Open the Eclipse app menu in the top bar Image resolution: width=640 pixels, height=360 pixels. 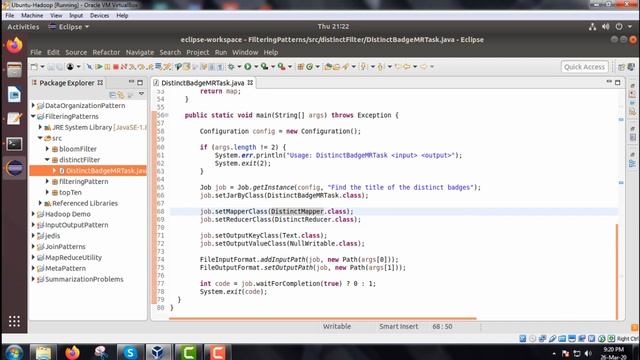click(69, 27)
